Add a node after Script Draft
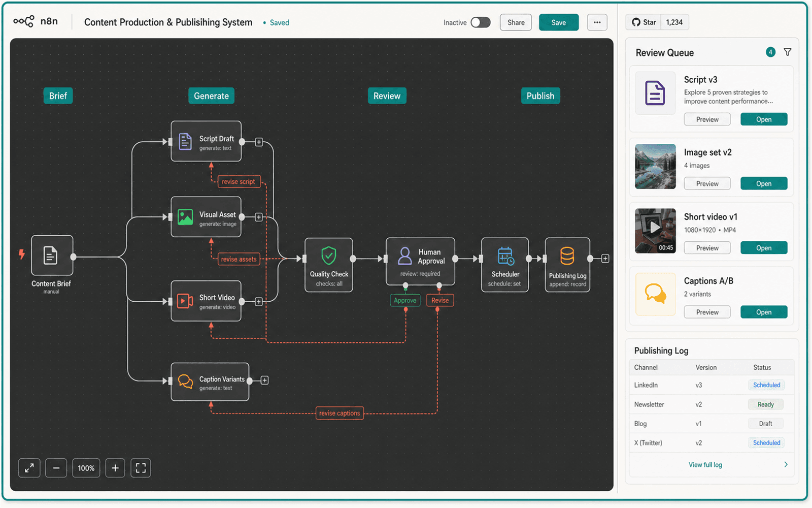 (259, 142)
